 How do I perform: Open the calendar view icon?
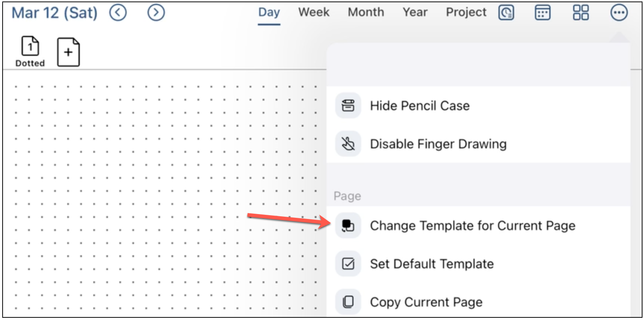tap(543, 12)
